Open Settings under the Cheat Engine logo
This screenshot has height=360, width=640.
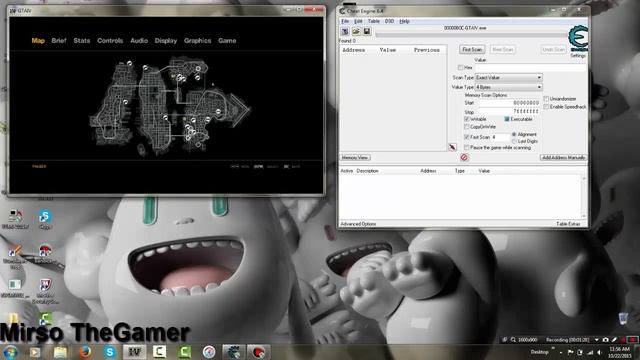(x=578, y=56)
